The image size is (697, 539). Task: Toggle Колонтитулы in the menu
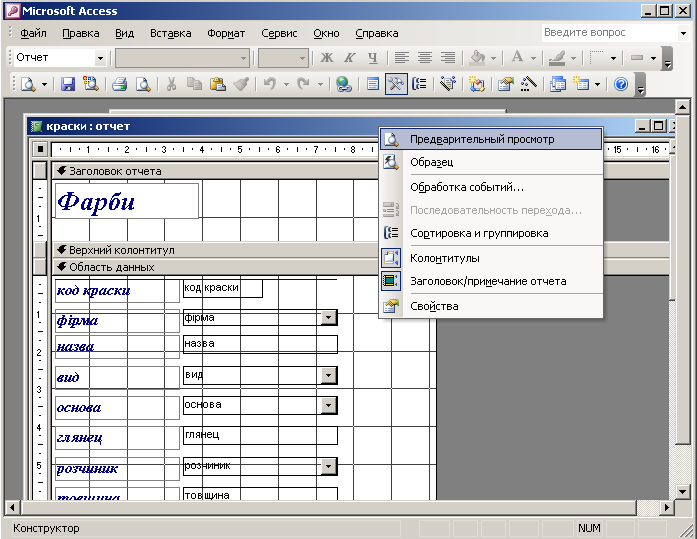coord(491,258)
